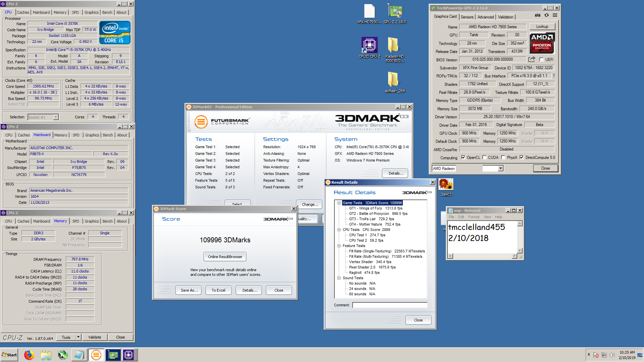Viewport: 644px width, 362px height.
Task: Open the GPU-Z hamburger menu icon
Action: tap(555, 15)
